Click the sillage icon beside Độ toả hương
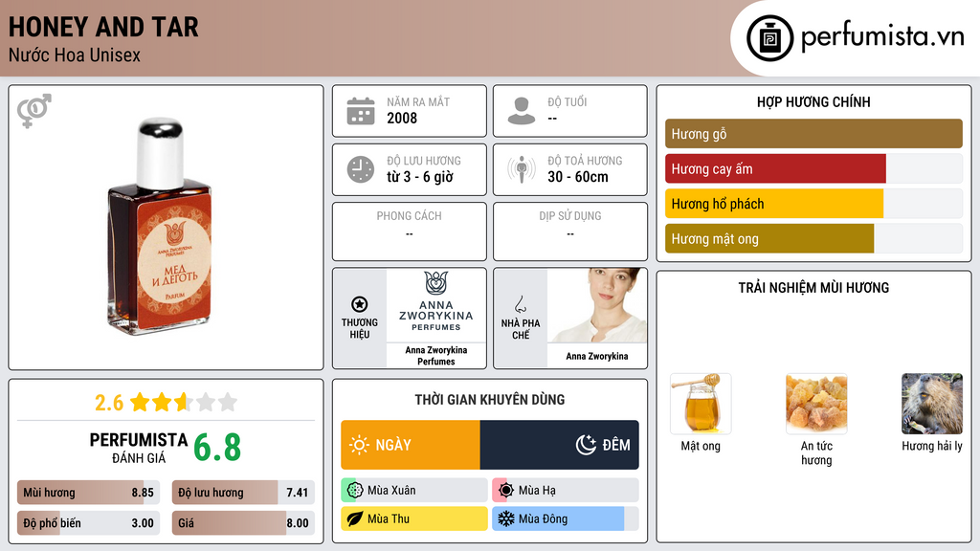The height and width of the screenshot is (551, 980). tap(522, 169)
